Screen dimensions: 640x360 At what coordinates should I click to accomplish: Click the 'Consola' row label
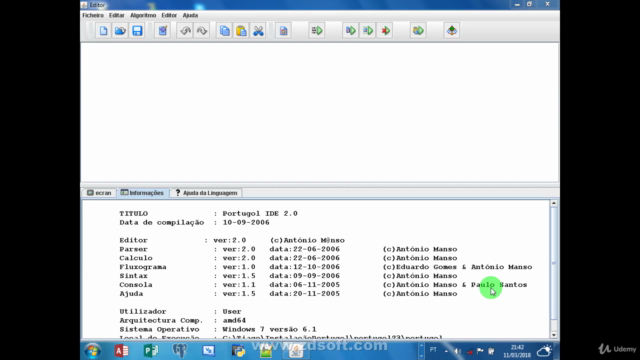tap(136, 285)
